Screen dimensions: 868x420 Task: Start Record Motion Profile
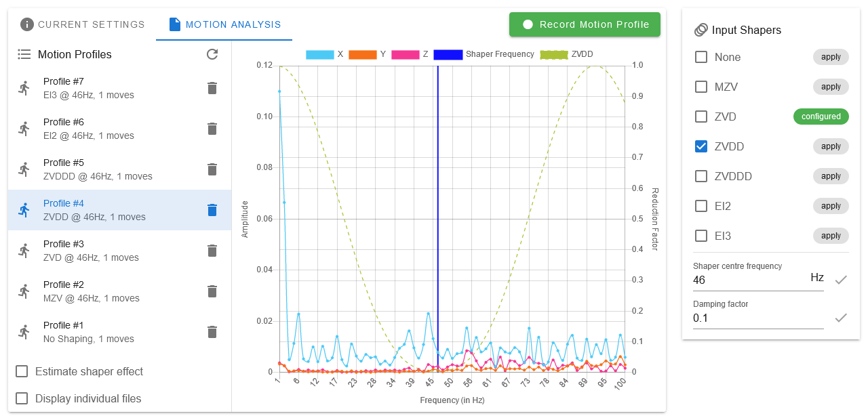point(585,24)
